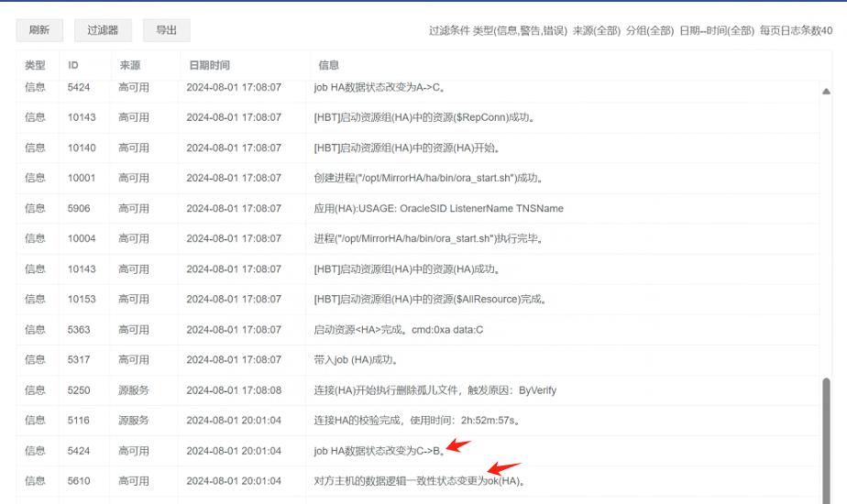847x504 pixels.
Task: Select message '启动资源组(HA)中的资源(HA)成功'
Action: pos(407,269)
